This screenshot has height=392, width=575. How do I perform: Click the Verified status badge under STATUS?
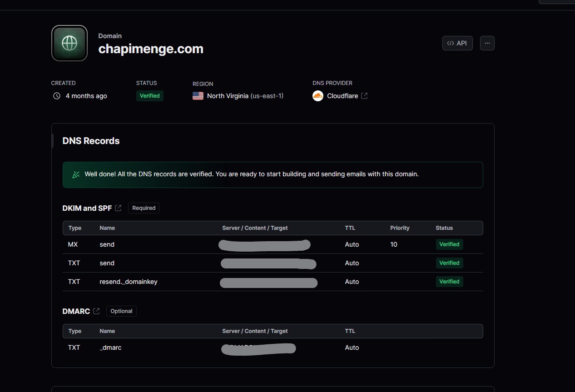[149, 95]
